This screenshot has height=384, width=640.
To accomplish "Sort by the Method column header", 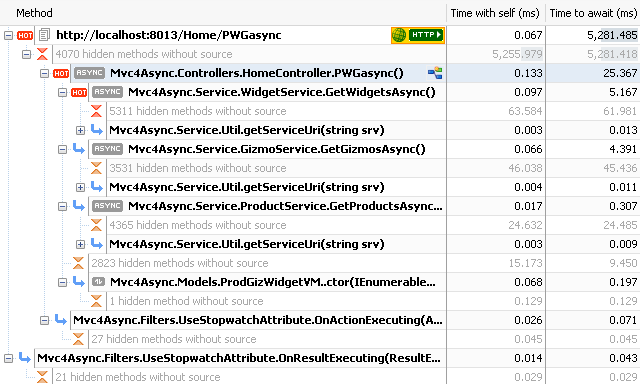I will (x=223, y=13).
